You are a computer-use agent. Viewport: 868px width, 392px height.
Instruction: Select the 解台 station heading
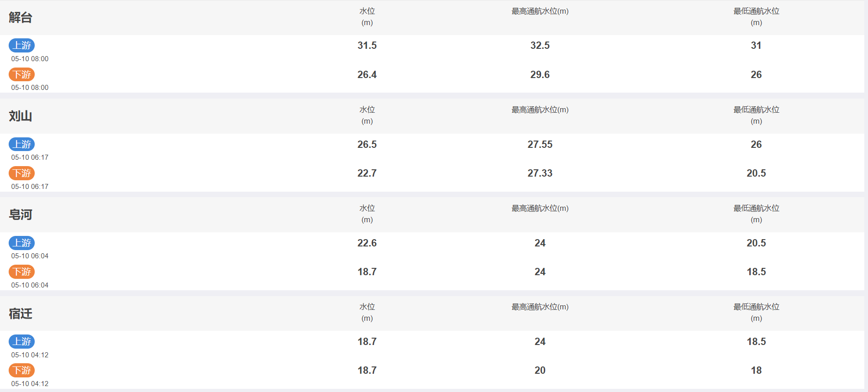21,17
